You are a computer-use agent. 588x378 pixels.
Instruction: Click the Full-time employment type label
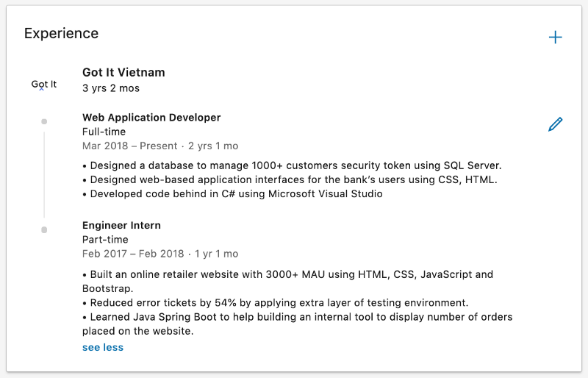pyautogui.click(x=104, y=132)
